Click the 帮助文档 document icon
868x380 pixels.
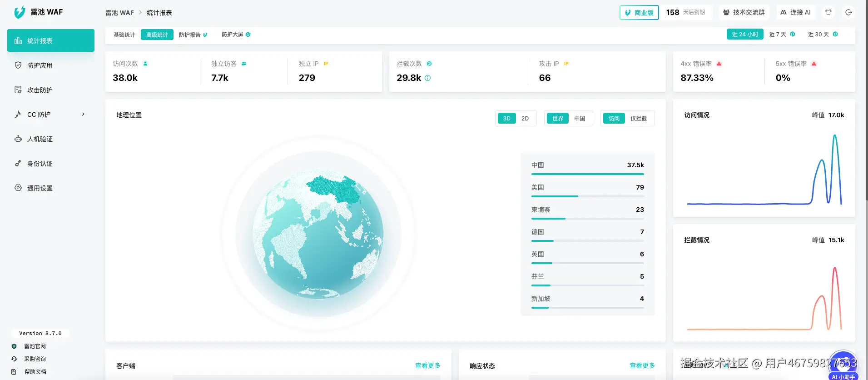pyautogui.click(x=14, y=372)
